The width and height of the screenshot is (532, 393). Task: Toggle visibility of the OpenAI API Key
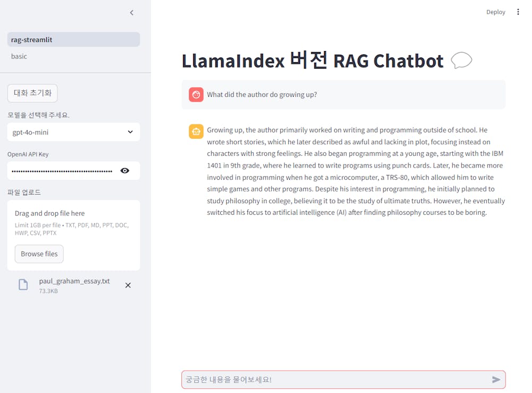[125, 171]
